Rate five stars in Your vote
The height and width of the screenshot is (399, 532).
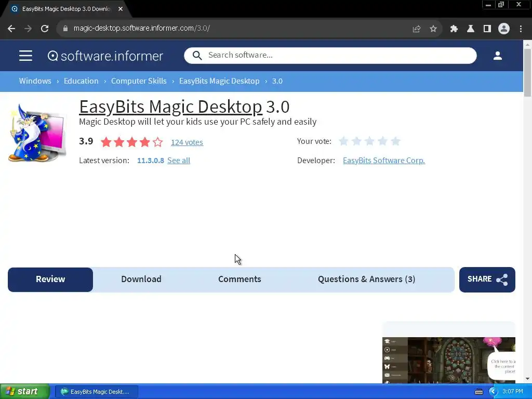(395, 141)
